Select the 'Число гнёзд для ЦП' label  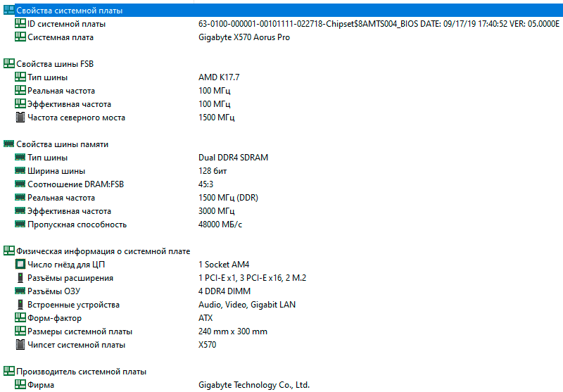click(x=66, y=265)
